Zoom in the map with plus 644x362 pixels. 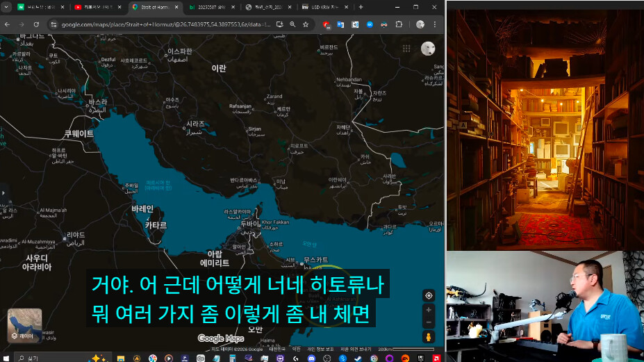pos(429,310)
